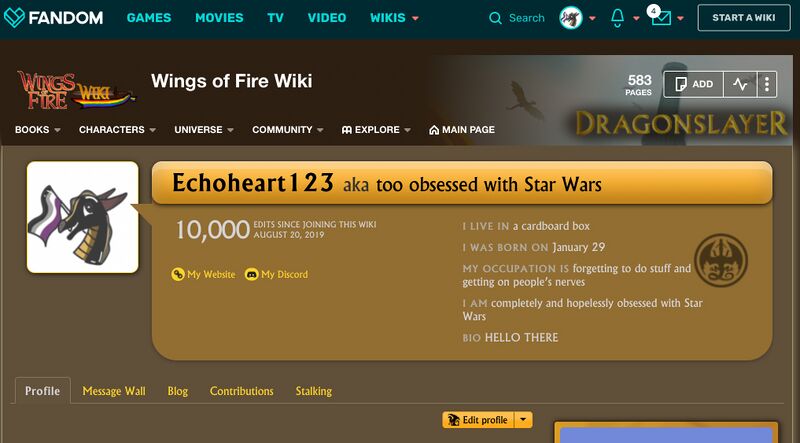Click the START A WIKI button
Screen dimensions: 800x443
[x=744, y=18]
